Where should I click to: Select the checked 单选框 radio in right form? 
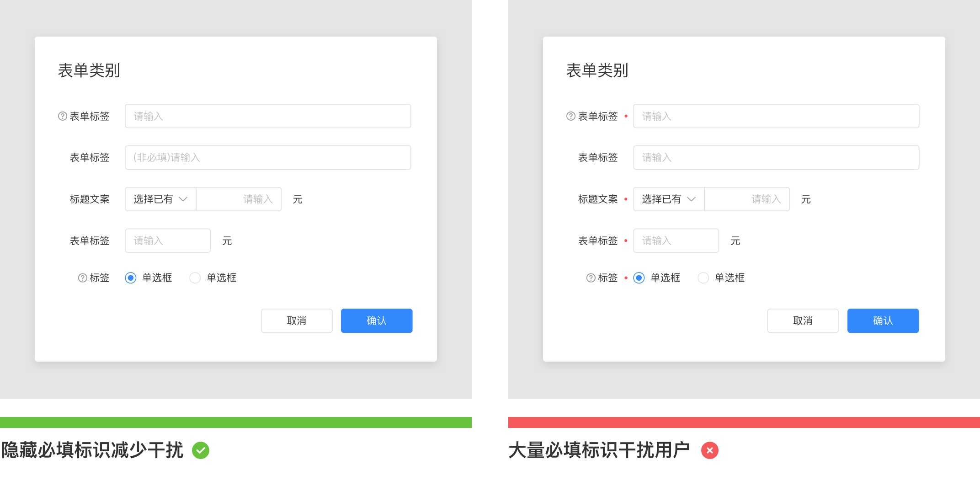click(x=639, y=278)
